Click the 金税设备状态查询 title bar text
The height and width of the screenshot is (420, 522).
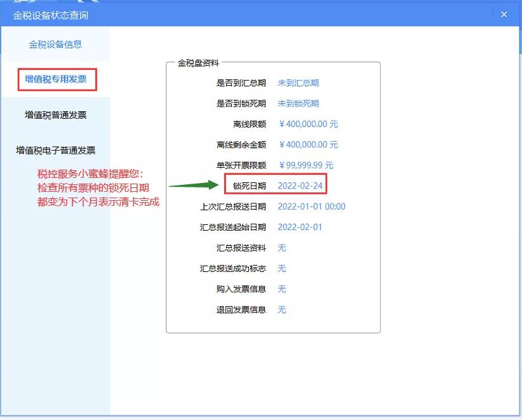50,13
